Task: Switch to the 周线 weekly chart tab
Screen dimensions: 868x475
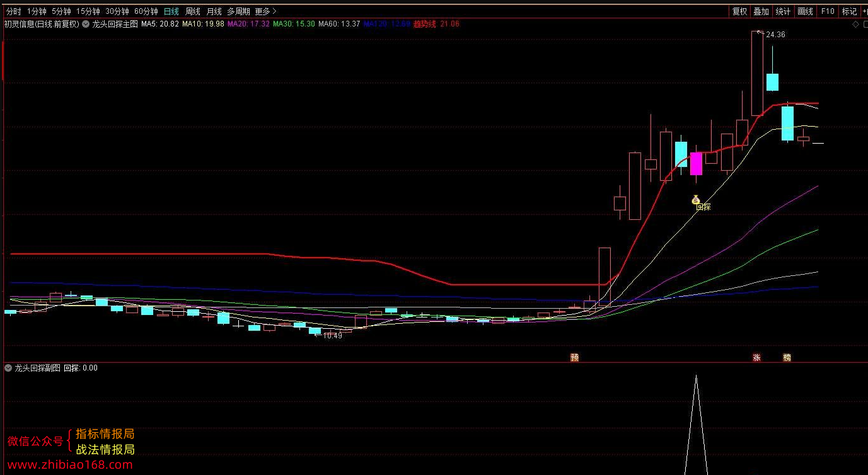Action: [x=192, y=11]
